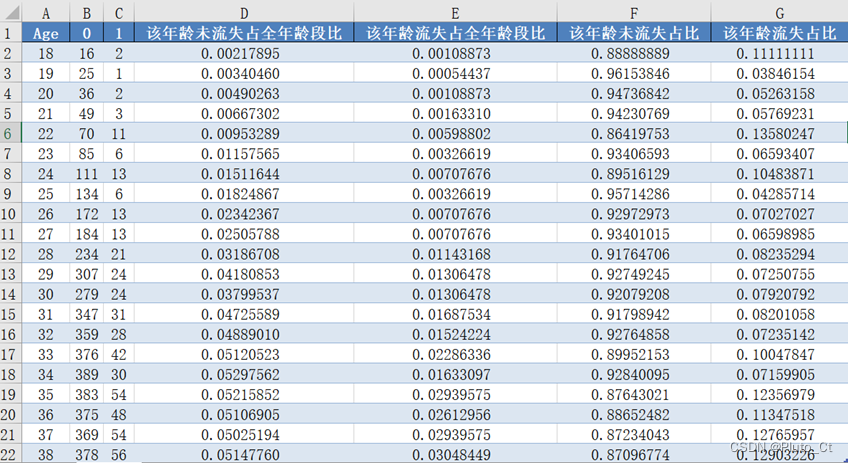Click header 该年龄流失占比
This screenshot has width=848, height=463.
point(779,33)
